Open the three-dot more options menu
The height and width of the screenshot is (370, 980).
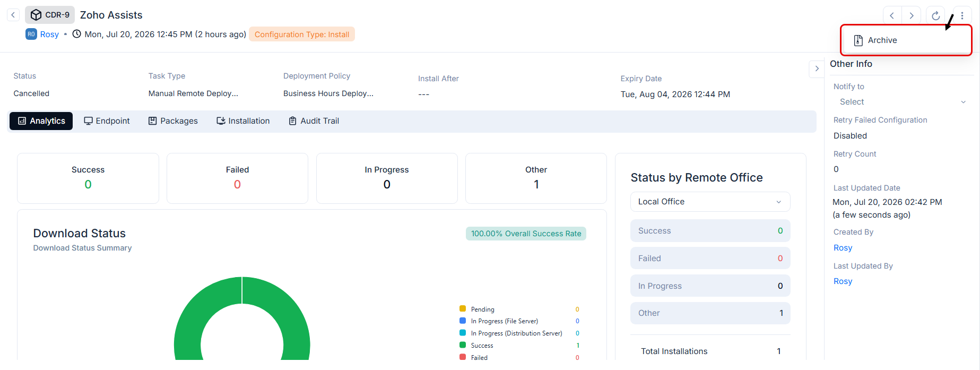962,15
